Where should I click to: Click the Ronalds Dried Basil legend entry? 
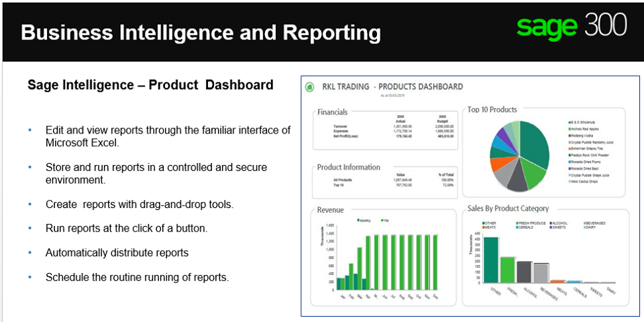[x=584, y=168]
